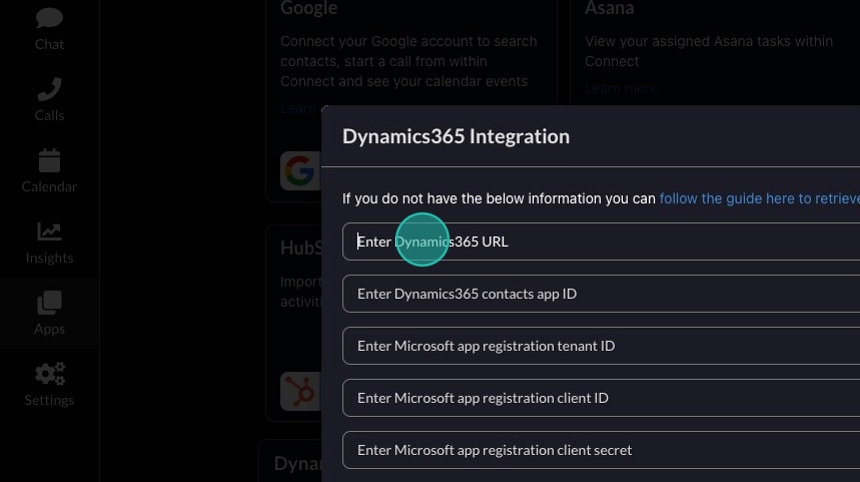Image resolution: width=860 pixels, height=482 pixels.
Task: Focus the Dynamics365 URL field
Action: (601, 241)
